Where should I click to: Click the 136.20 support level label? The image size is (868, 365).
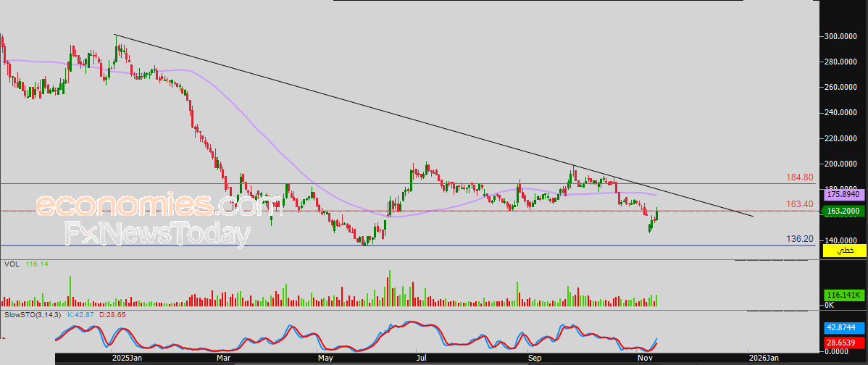click(x=798, y=238)
